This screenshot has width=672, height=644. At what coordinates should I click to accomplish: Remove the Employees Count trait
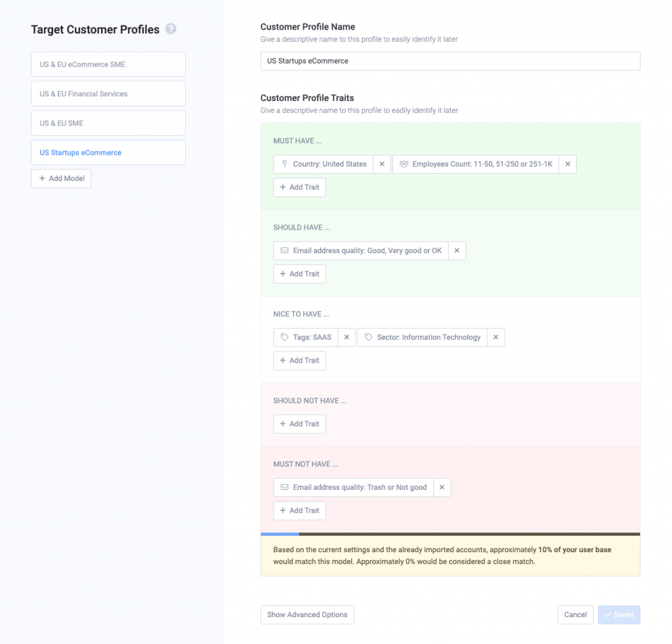[568, 164]
